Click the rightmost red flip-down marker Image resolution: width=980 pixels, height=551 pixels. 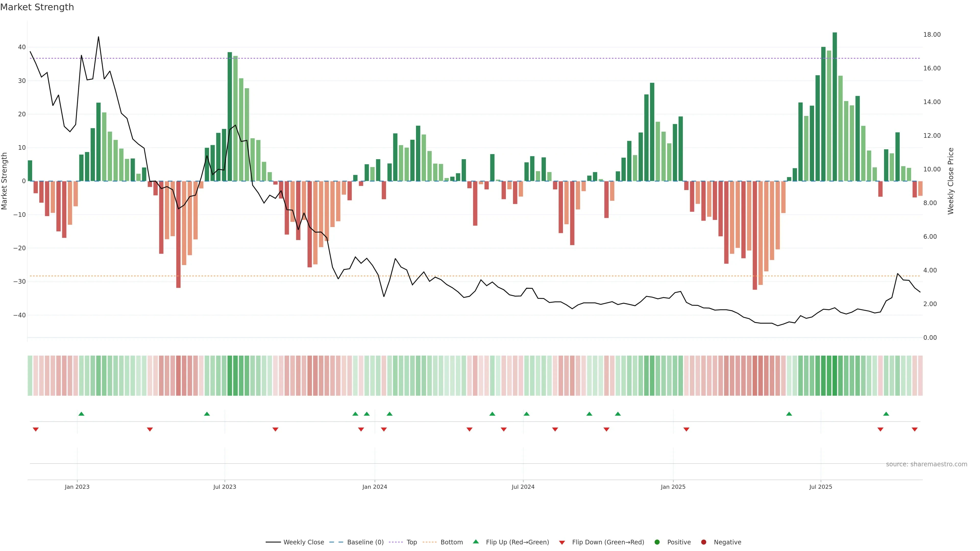click(x=915, y=429)
